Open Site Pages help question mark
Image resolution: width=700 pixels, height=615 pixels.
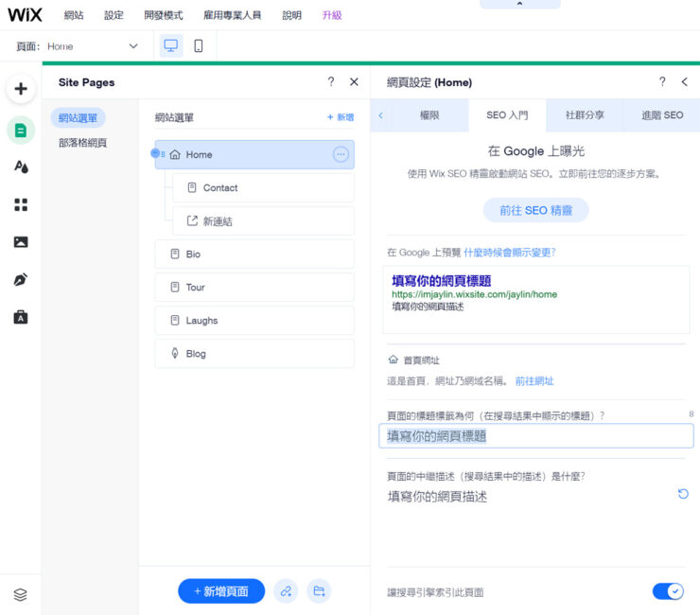click(331, 81)
